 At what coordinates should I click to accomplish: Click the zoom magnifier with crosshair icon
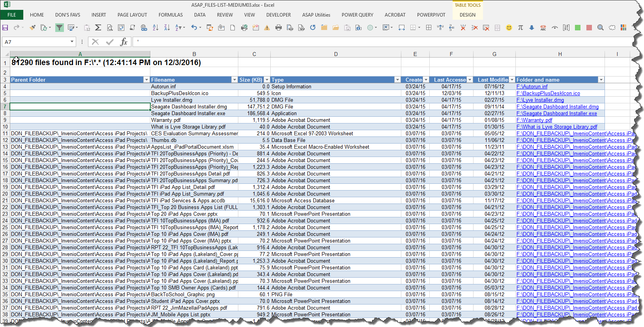click(x=601, y=28)
